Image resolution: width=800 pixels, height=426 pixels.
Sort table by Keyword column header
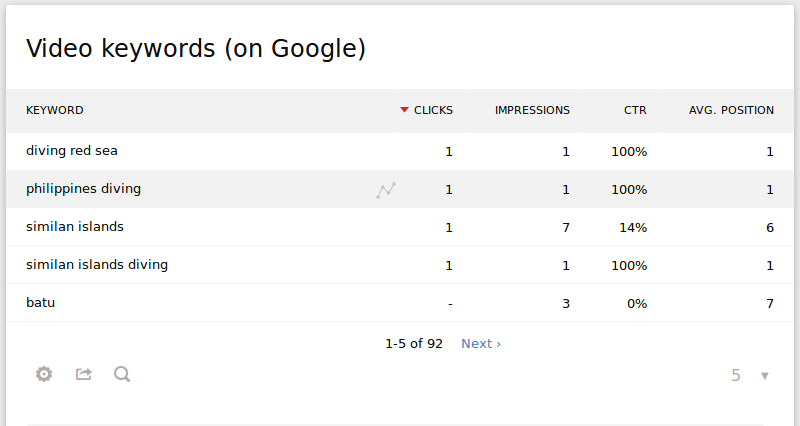[55, 110]
